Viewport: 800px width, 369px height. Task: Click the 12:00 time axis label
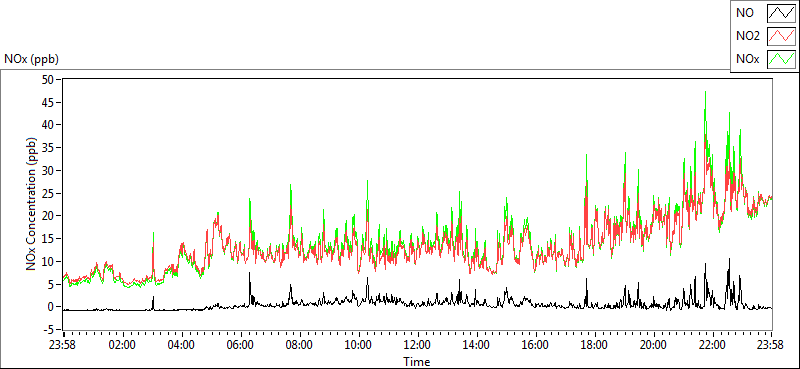(418, 345)
